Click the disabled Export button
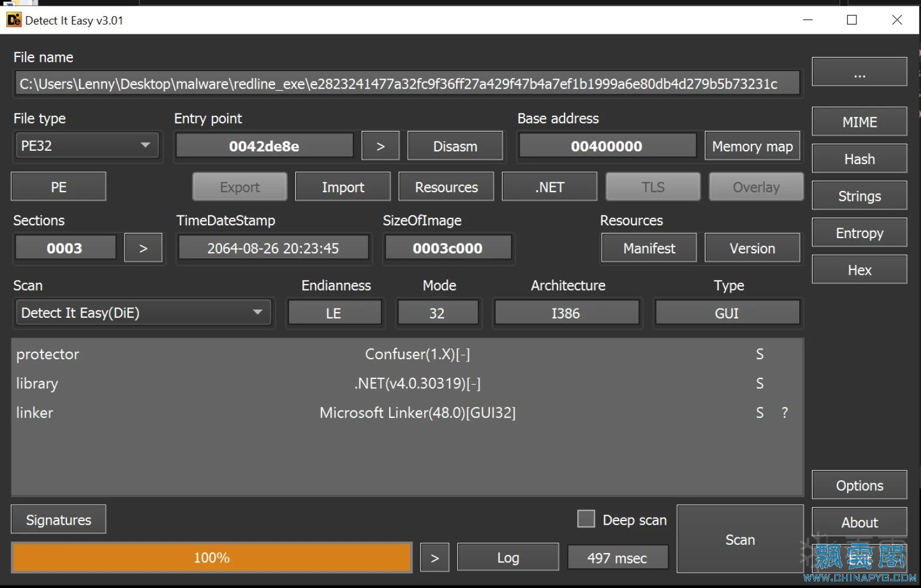Viewport: 921px width, 588px height. pos(239,186)
